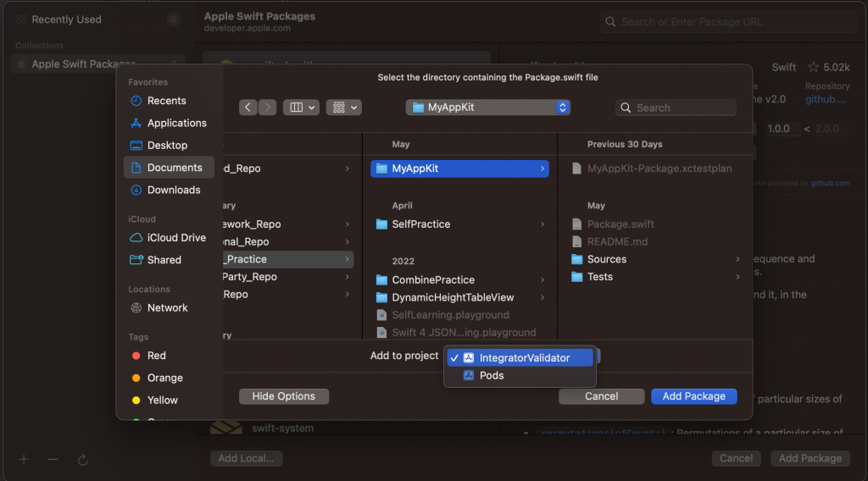This screenshot has width=868, height=481.
Task: Choose Pods project in popup menu
Action: (x=520, y=375)
